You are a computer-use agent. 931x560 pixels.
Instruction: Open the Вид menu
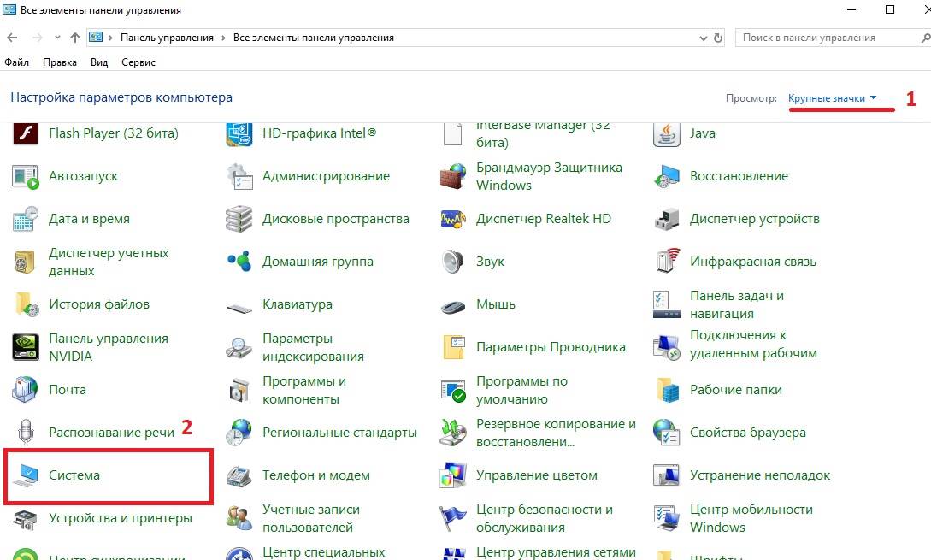[x=99, y=62]
